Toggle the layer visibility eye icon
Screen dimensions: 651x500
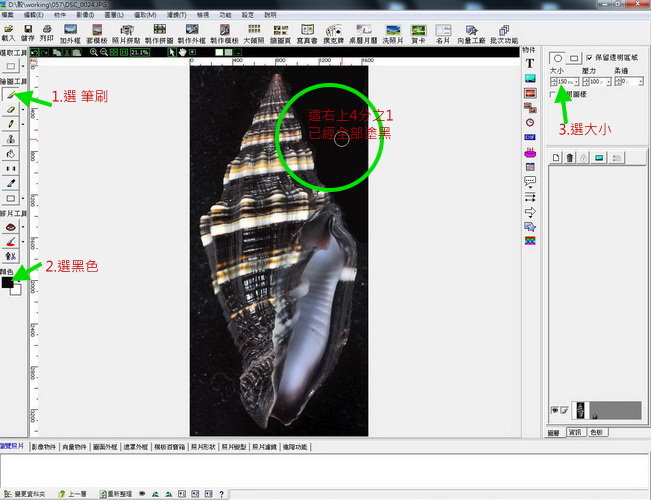(x=555, y=410)
